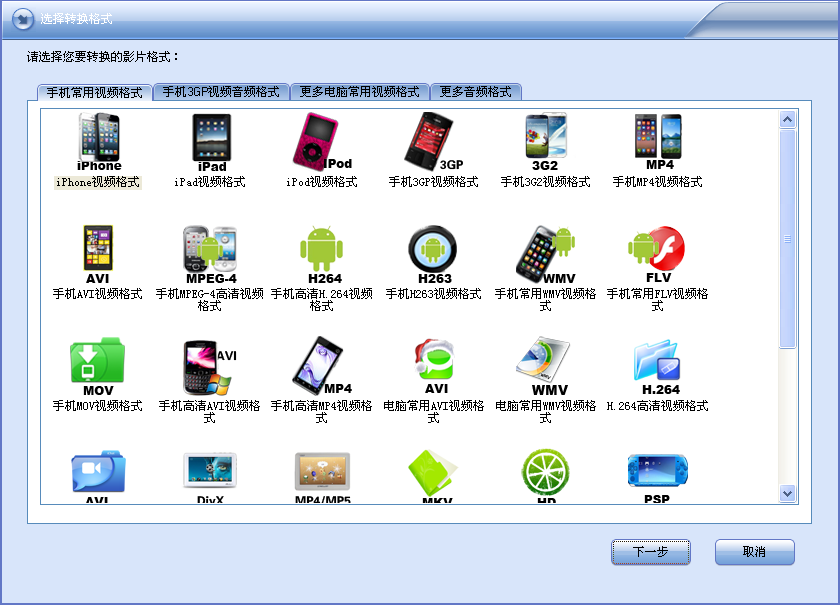Image resolution: width=840 pixels, height=605 pixels.
Task: Click the iPad视频格式 label
Action: (210, 182)
